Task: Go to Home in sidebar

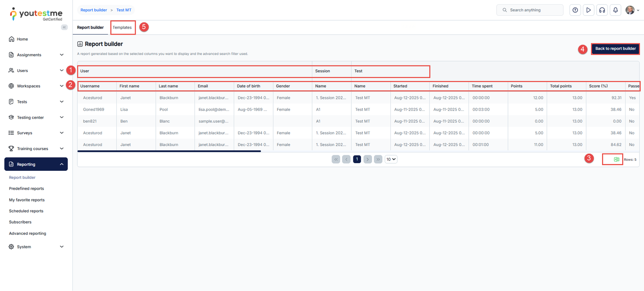Action: pyautogui.click(x=22, y=39)
